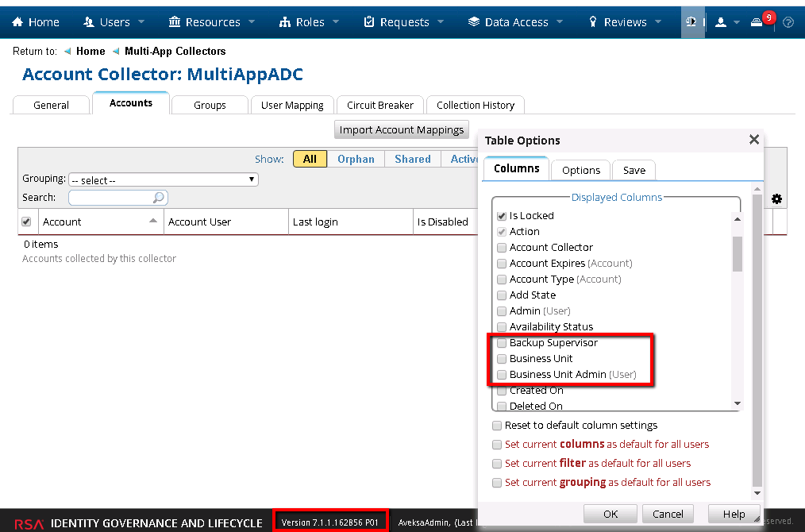The width and height of the screenshot is (805, 532).
Task: Click the RSA logo in the footer
Action: (28, 522)
